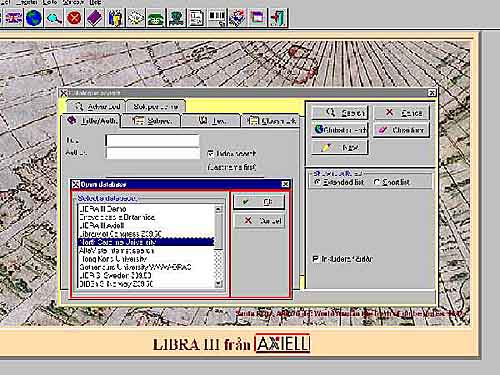Select the barcode toolbar icon

(x=217, y=17)
